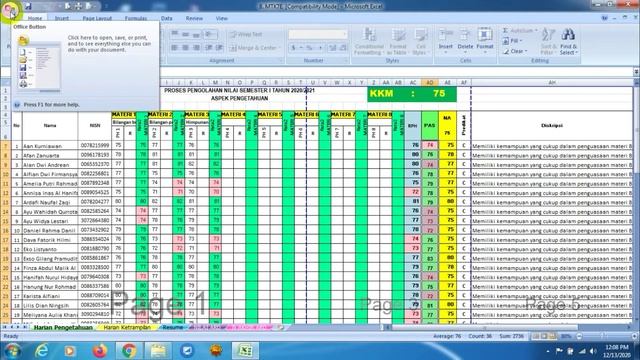Click Increase Decimal button
Viewport: 640px width, 360px height.
[x=332, y=48]
